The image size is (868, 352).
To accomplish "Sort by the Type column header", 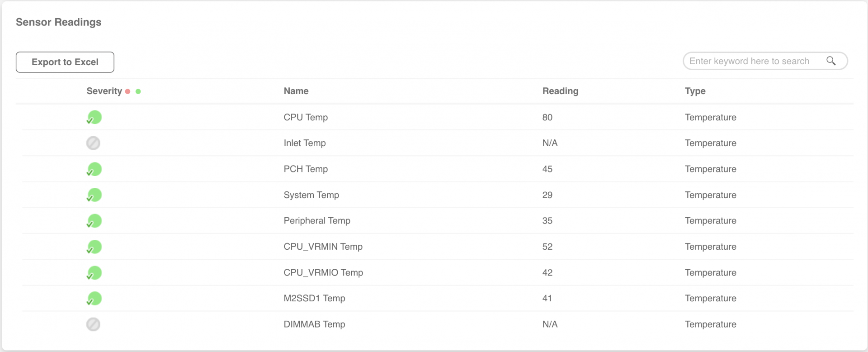I will pyautogui.click(x=695, y=91).
